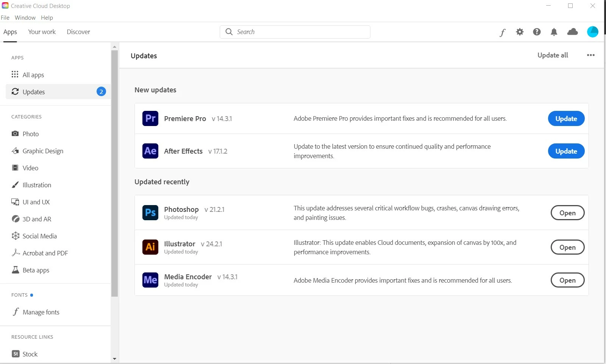
Task: Open the settings gear icon
Action: tap(520, 32)
